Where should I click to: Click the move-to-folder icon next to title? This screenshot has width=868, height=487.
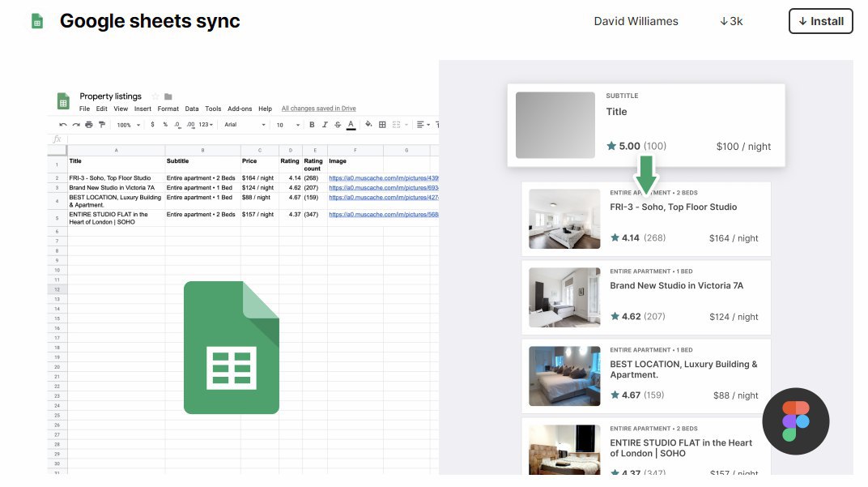pos(168,96)
